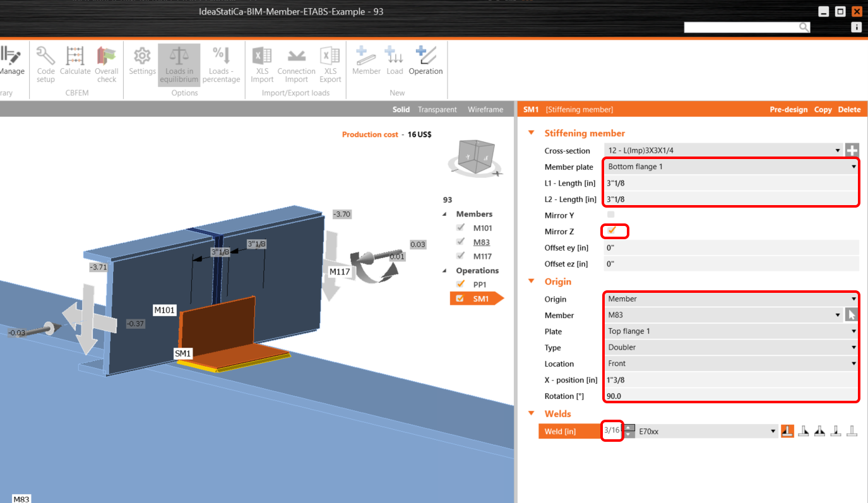Open the Settings gear in Options
This screenshot has height=503, width=868.
[142, 63]
